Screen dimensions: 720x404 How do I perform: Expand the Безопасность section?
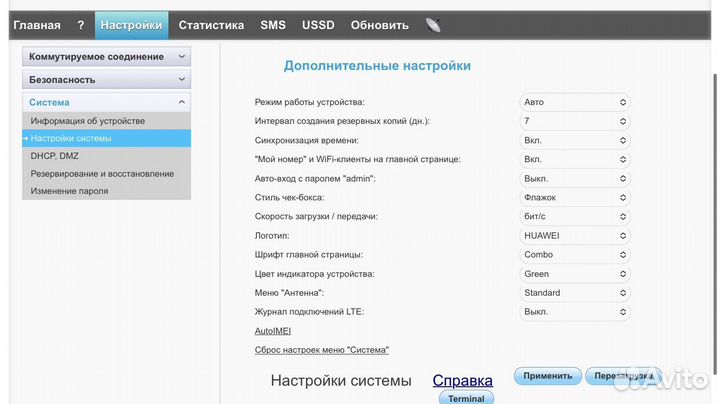[107, 79]
